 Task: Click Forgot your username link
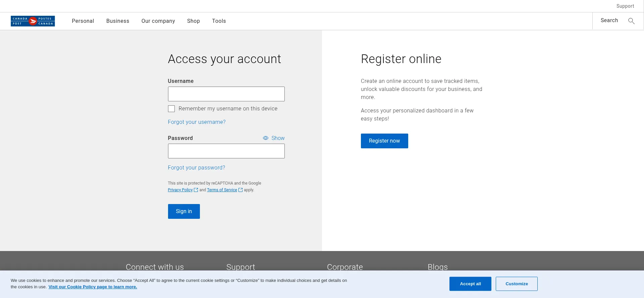(x=197, y=122)
